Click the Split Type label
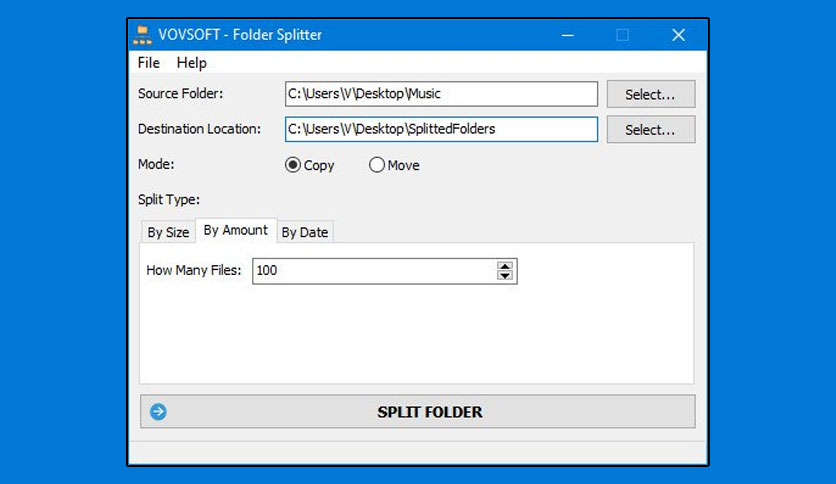This screenshot has width=836, height=484. [168, 200]
